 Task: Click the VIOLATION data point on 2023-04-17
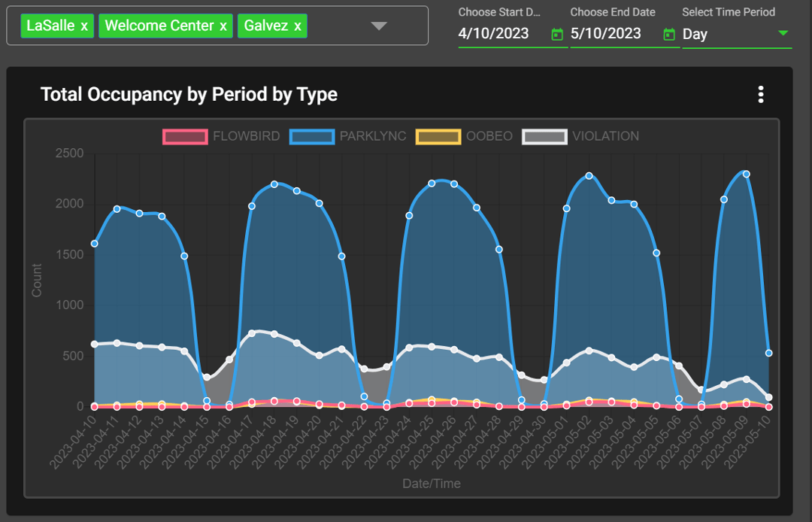tap(252, 333)
